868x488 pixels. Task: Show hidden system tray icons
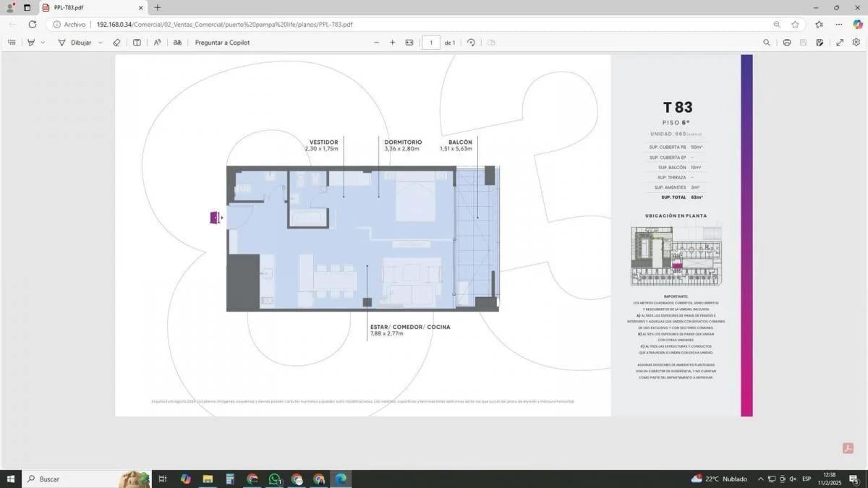tap(760, 479)
